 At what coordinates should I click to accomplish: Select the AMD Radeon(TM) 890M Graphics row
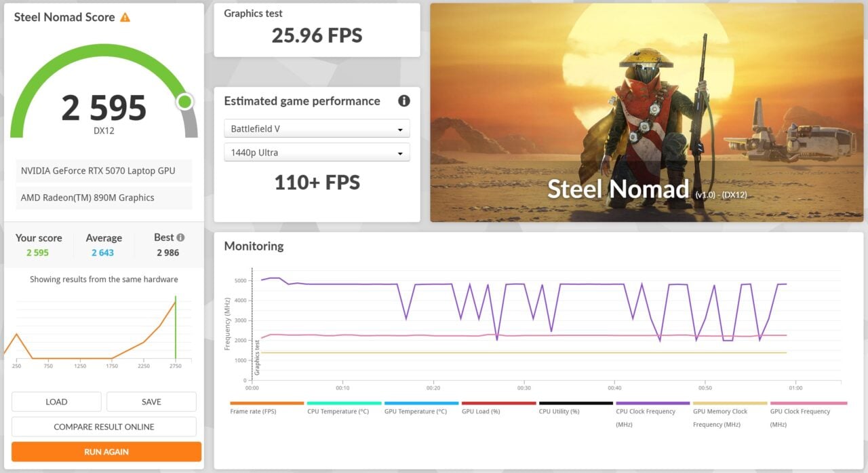tap(104, 198)
